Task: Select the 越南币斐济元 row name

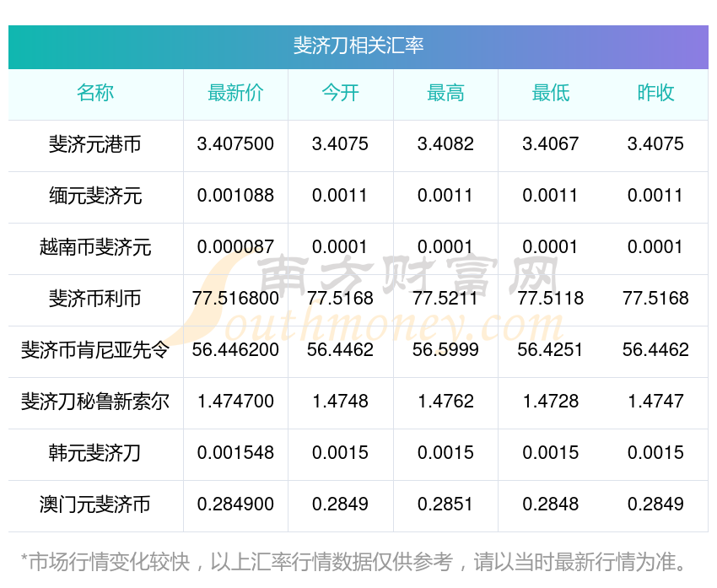Action: click(95, 247)
